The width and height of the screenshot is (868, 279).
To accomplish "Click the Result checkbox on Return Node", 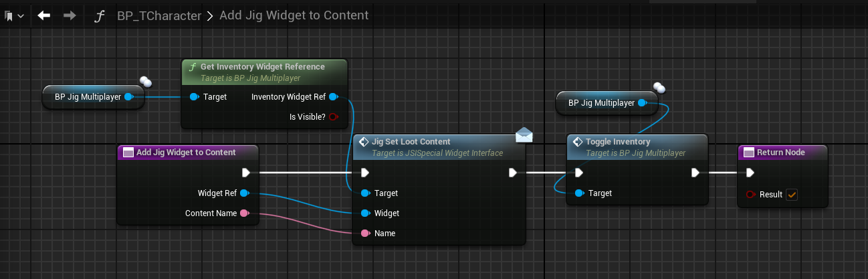I will (792, 195).
